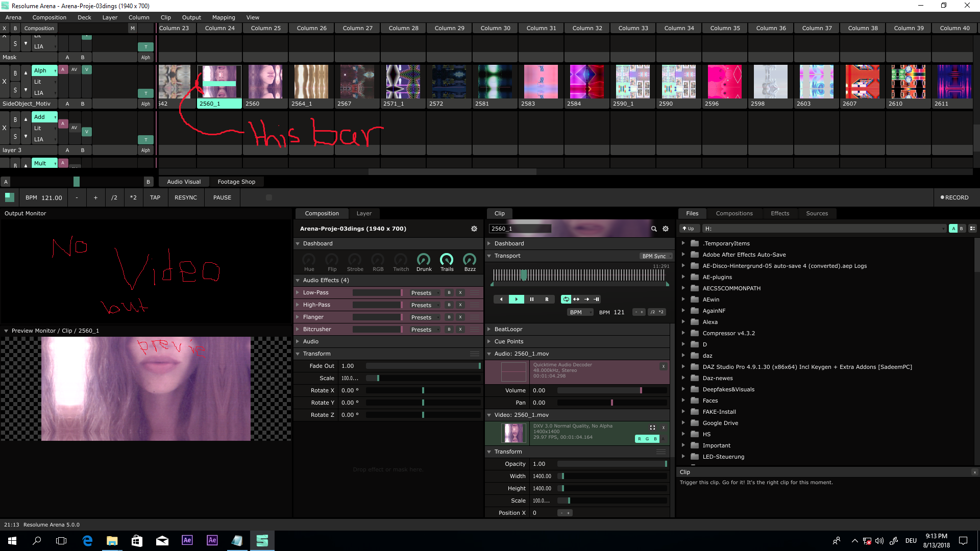Click the TAP tempo button
Viewport: 980px width, 551px height.
point(155,197)
